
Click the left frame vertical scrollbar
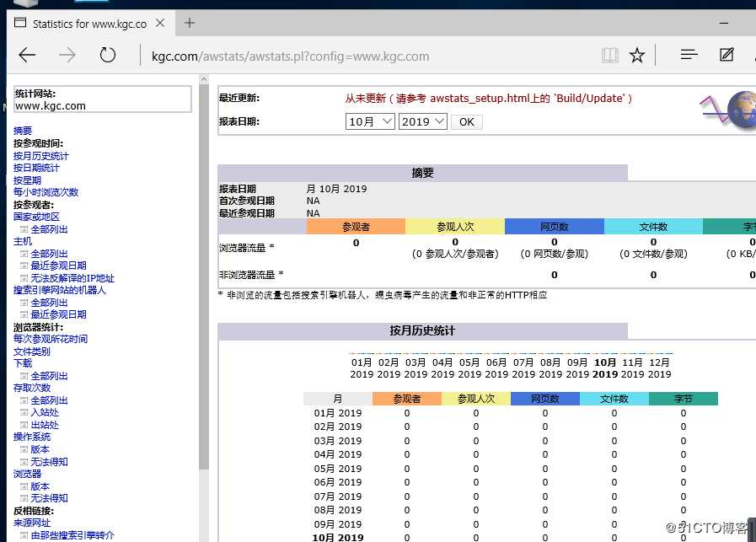(204, 275)
